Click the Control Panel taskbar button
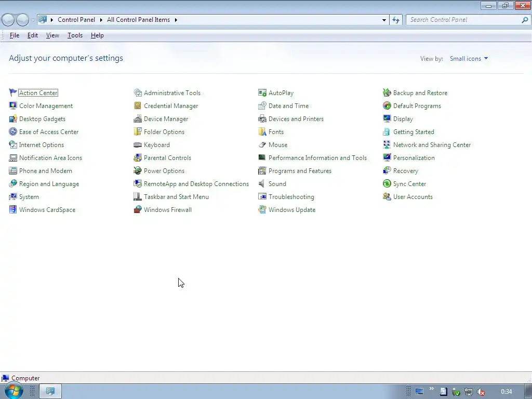The width and height of the screenshot is (532, 399). (x=50, y=391)
